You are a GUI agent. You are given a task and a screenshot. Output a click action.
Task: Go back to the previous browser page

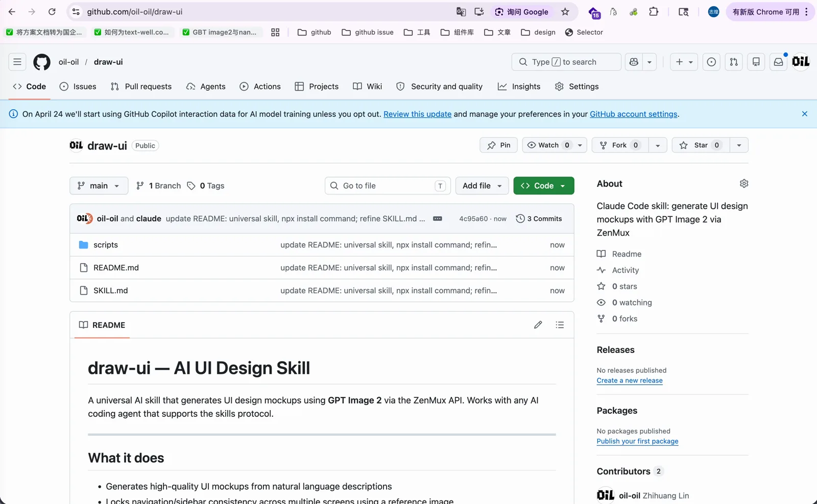(x=12, y=12)
